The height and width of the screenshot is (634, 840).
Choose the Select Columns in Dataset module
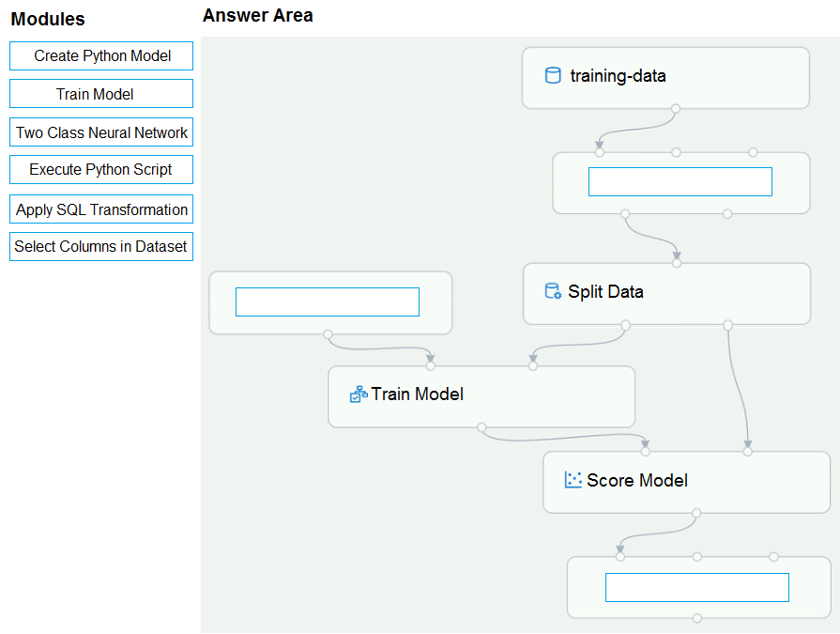pos(101,246)
